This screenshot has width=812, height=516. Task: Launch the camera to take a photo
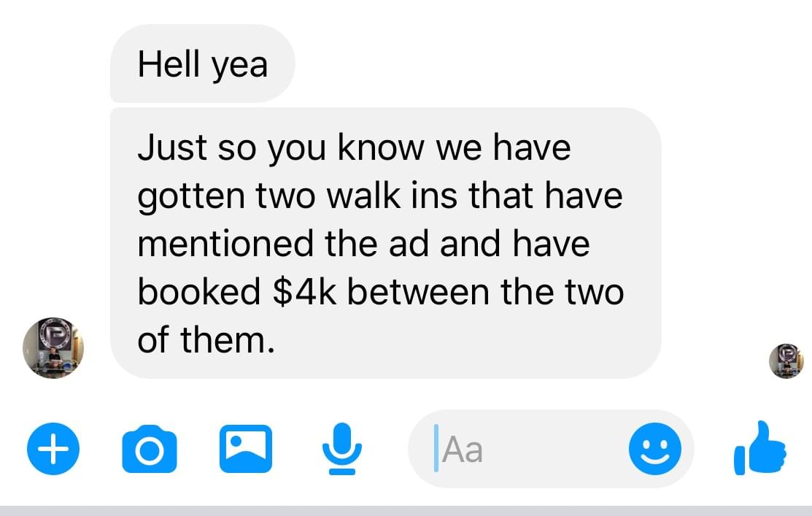[149, 449]
